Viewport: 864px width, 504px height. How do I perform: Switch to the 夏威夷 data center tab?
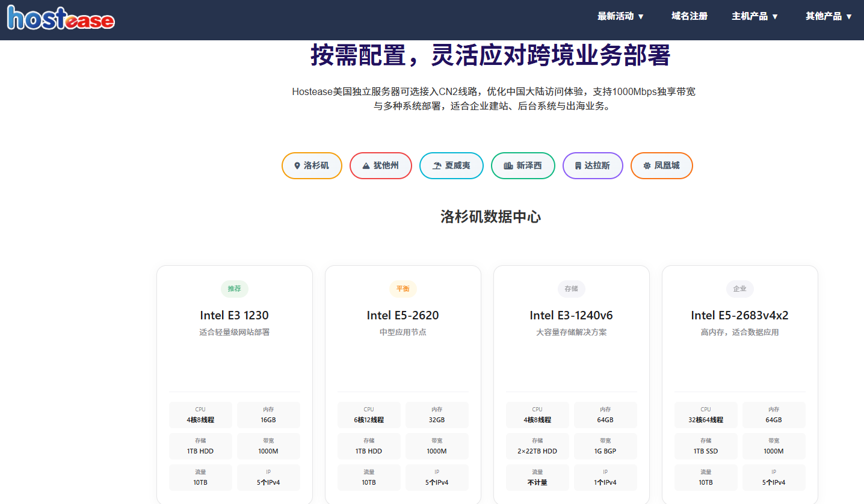click(x=451, y=165)
